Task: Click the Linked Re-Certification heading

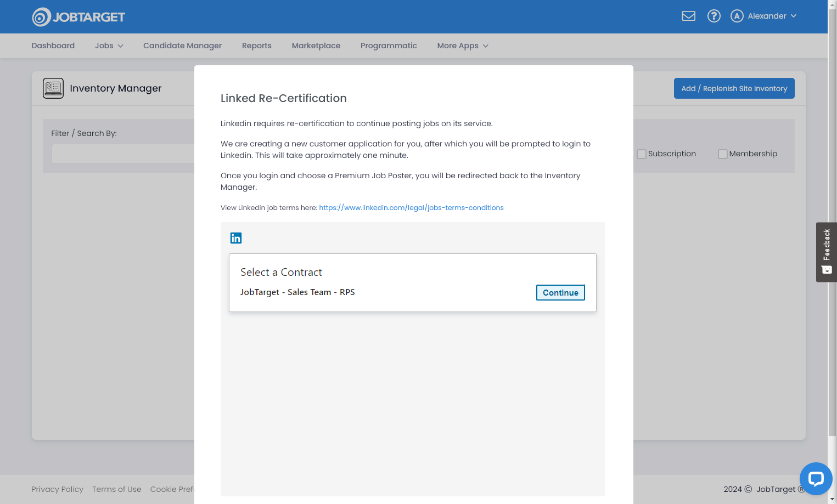Action: (x=283, y=98)
